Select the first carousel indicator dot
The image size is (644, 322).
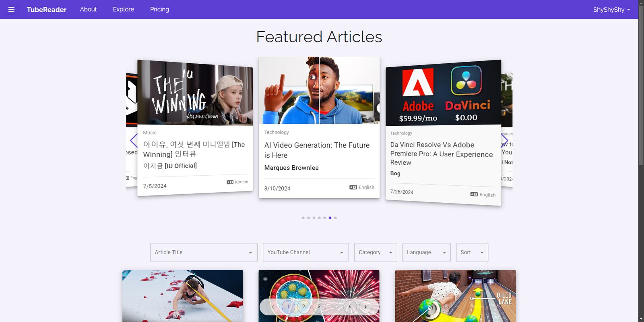coord(303,218)
